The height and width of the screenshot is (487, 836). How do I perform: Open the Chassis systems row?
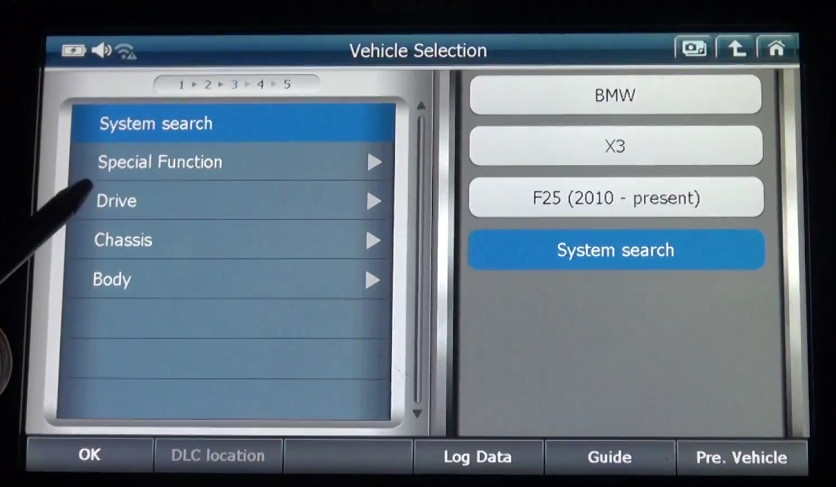pos(229,240)
